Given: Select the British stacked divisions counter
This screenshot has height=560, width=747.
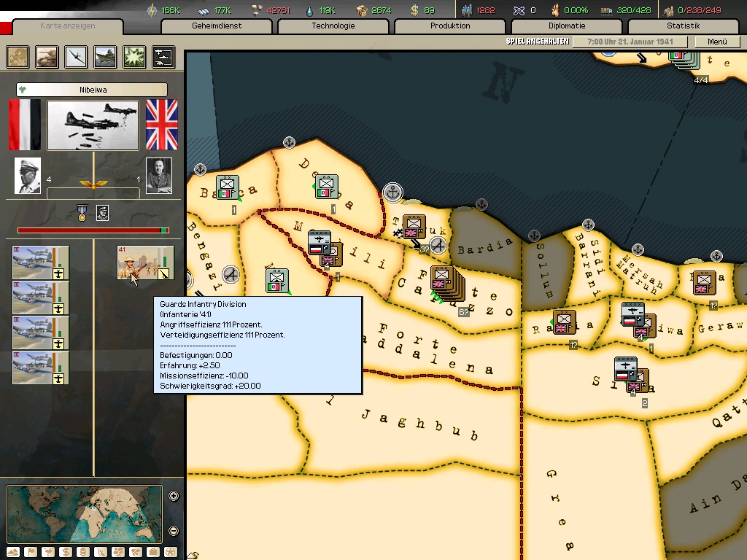Looking at the screenshot, I should 442,281.
